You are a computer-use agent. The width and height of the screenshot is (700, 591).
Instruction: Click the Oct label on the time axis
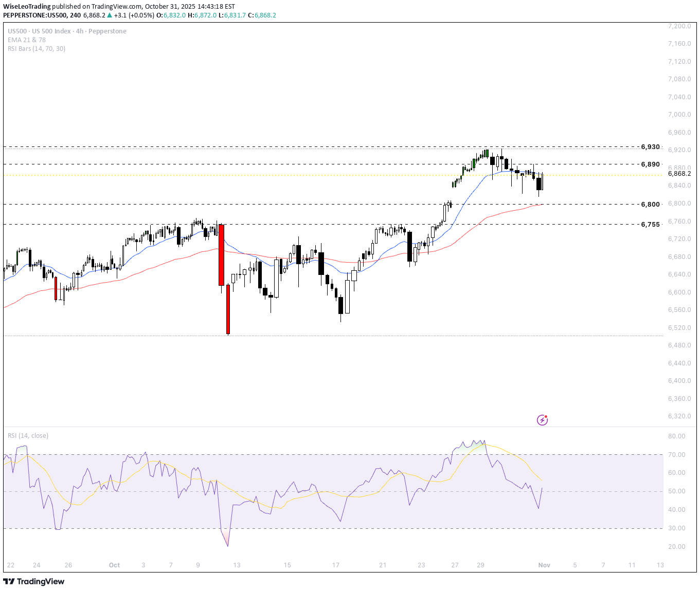point(114,565)
